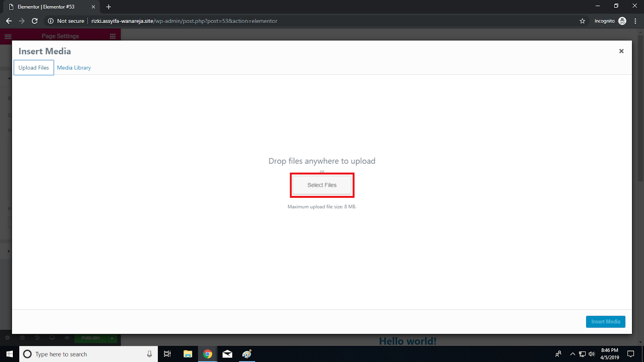This screenshot has height=362, width=644.
Task: Bookmark this page with the star
Action: coord(582,21)
